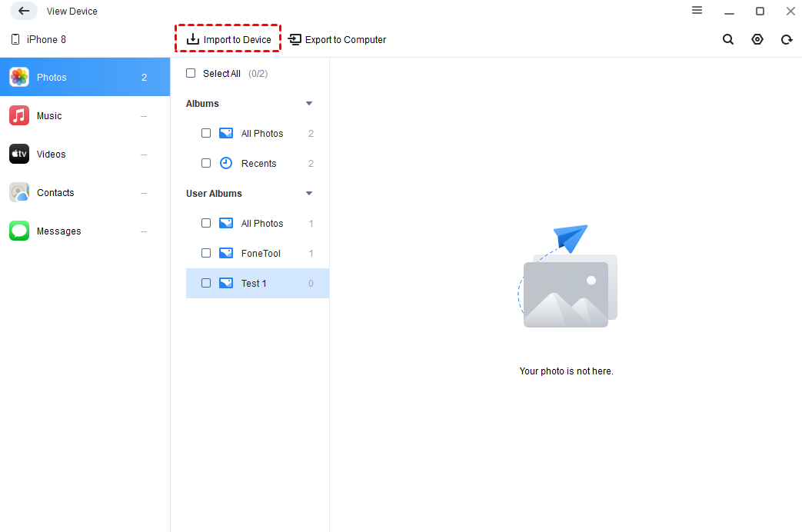
Task: Click the iPhone 8 device icon
Action: click(x=15, y=40)
